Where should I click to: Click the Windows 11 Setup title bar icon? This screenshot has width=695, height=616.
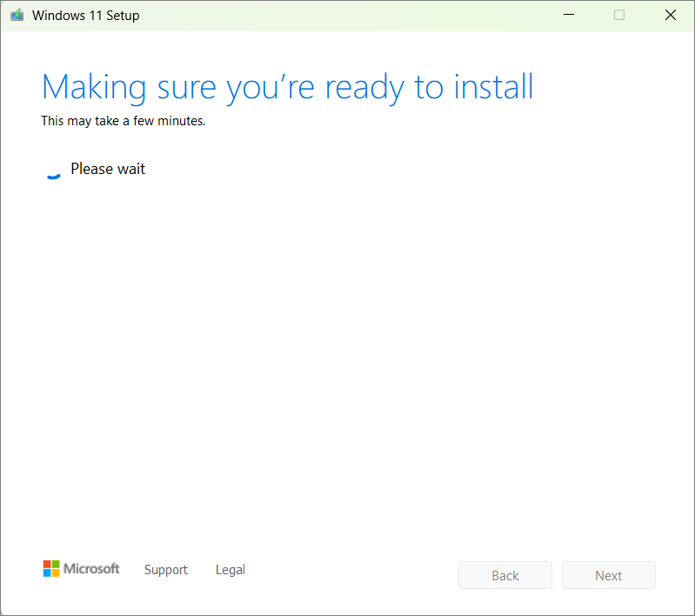point(17,15)
